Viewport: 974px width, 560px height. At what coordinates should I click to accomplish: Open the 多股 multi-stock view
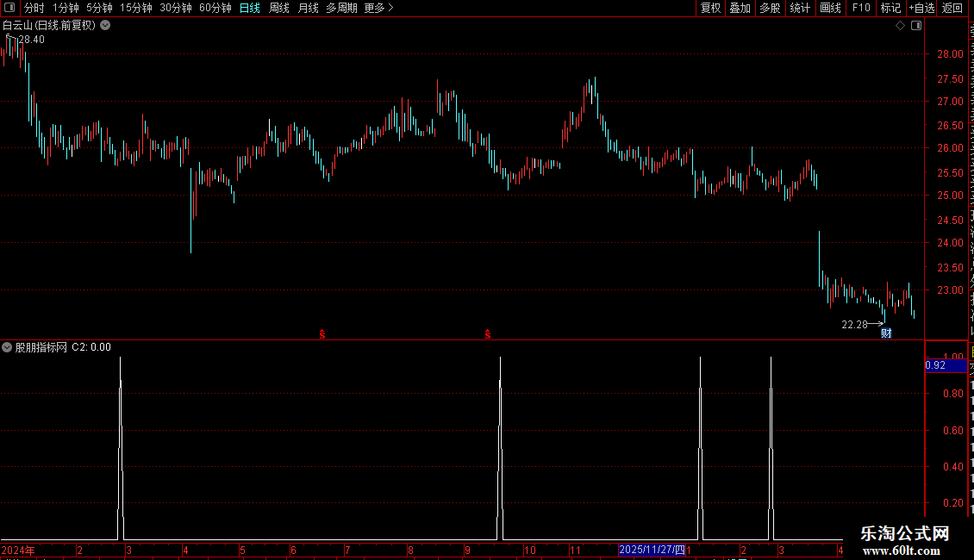[771, 8]
